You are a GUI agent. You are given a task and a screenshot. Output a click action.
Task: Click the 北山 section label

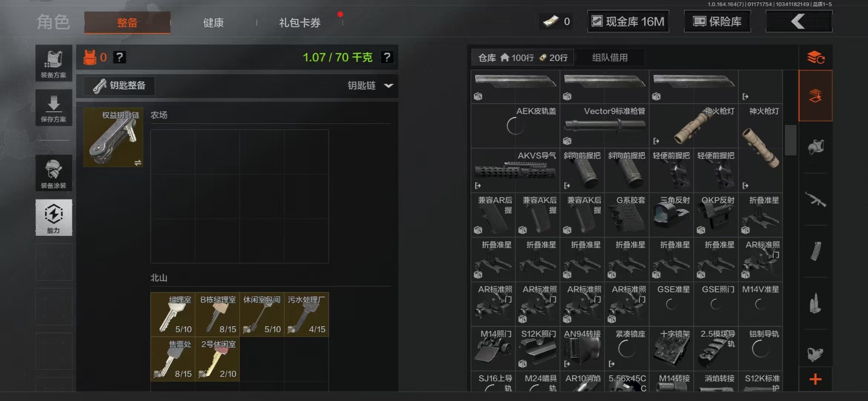coord(159,277)
